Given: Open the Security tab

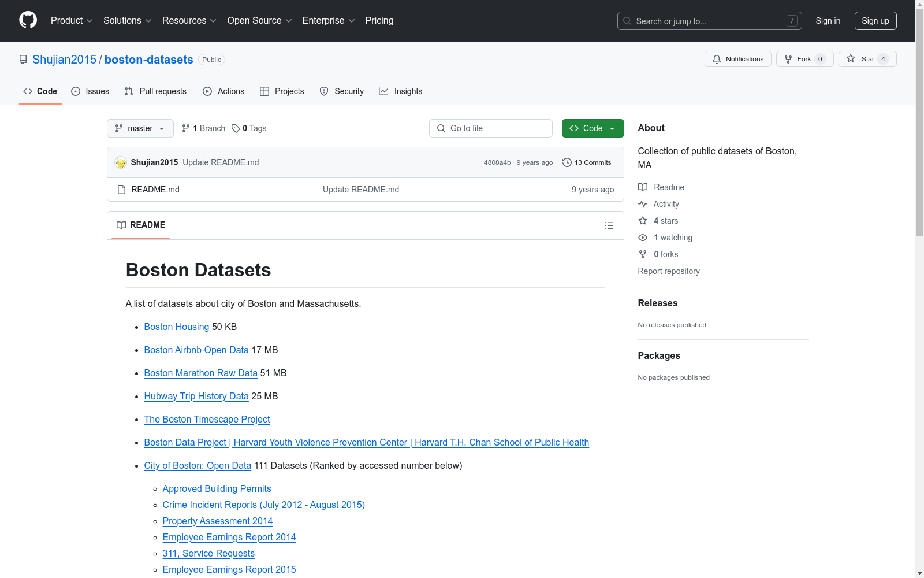Looking at the screenshot, I should coord(342,91).
